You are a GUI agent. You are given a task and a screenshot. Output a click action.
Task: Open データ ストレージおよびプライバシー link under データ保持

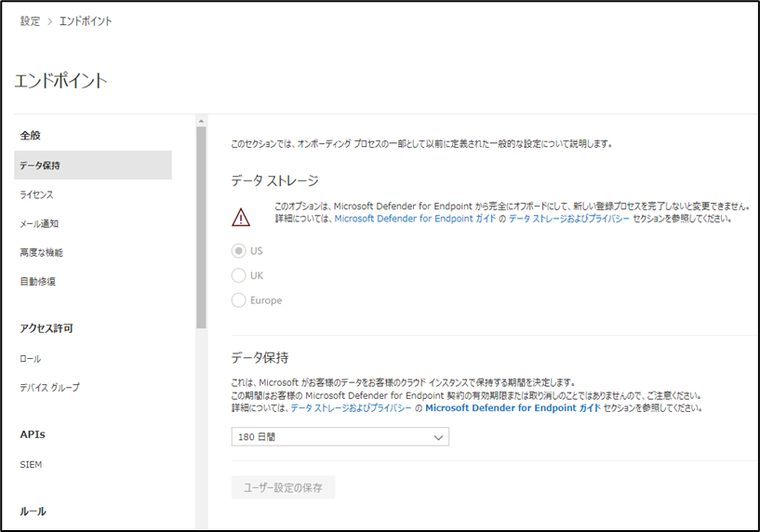pos(352,408)
